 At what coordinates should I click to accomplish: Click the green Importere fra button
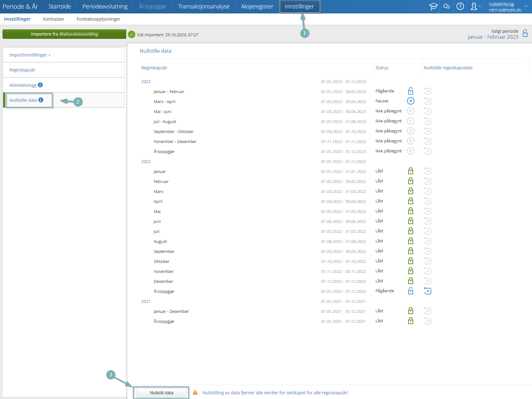(64, 34)
